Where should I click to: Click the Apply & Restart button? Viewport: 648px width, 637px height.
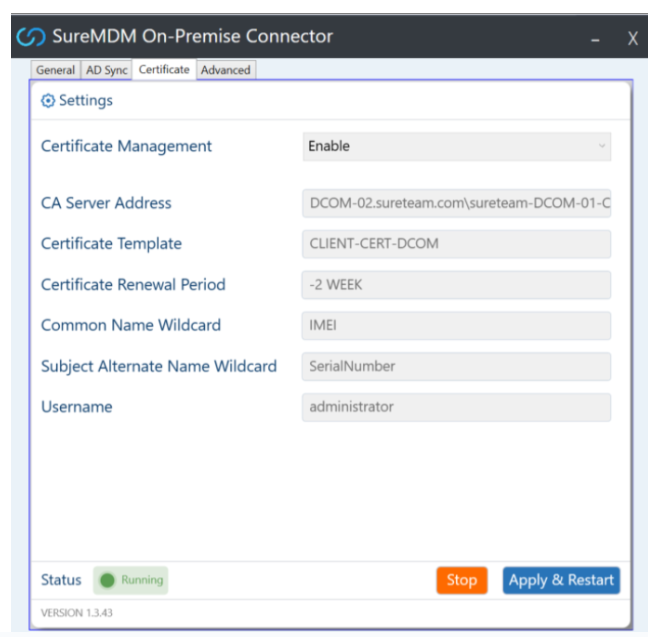561,580
